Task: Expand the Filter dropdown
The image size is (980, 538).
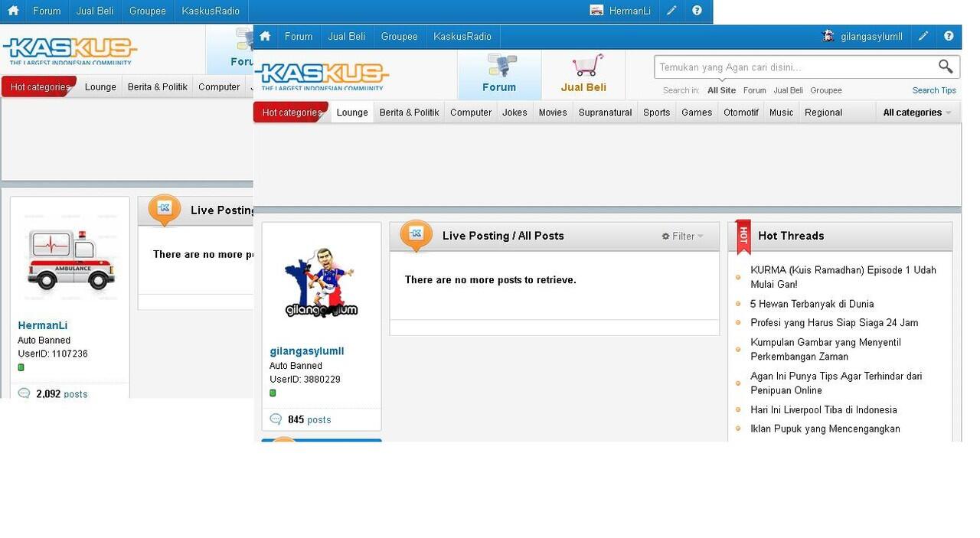Action: (x=682, y=236)
